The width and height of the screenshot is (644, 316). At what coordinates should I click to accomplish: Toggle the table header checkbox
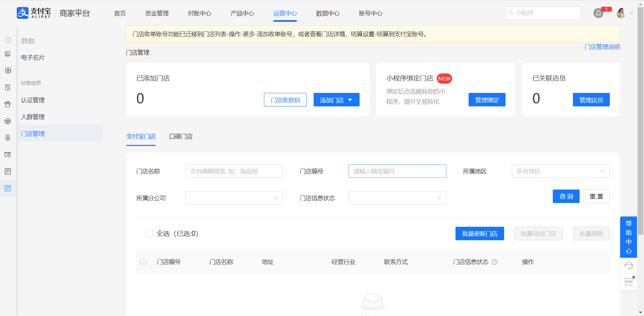143,262
